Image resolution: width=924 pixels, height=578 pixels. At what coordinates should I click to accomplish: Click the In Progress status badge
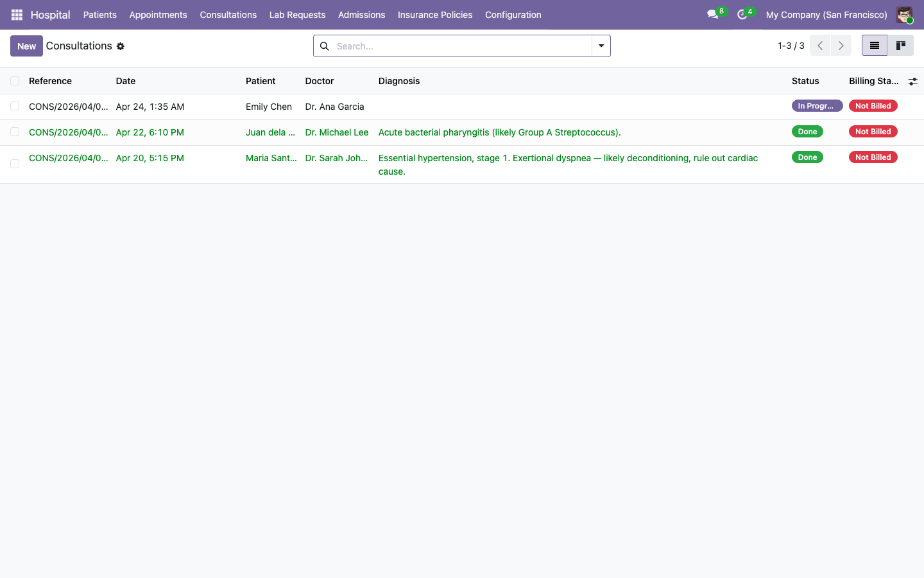click(816, 106)
